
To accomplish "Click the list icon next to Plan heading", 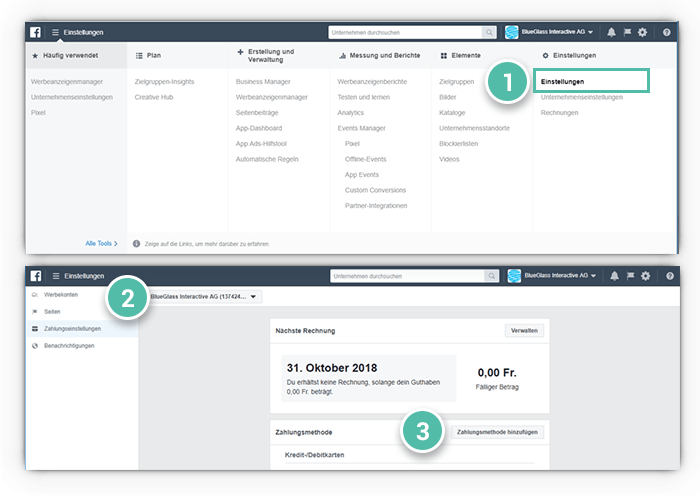I will [x=139, y=55].
